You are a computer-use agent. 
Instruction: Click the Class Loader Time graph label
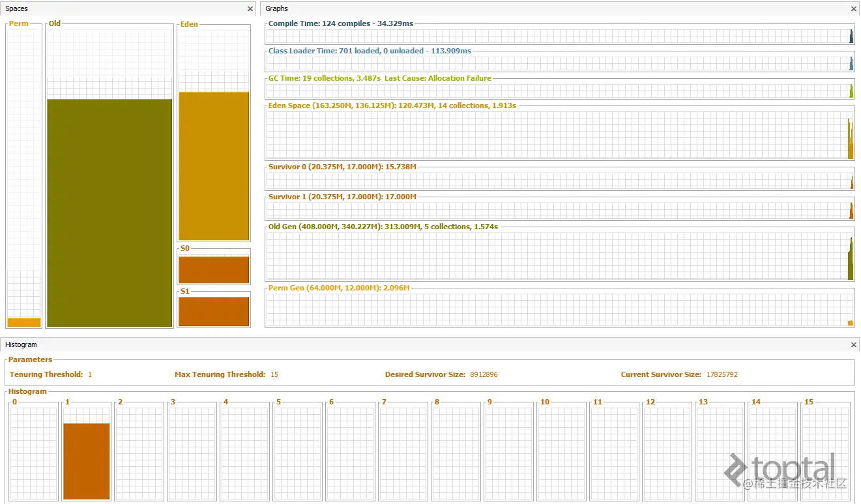[x=370, y=51]
